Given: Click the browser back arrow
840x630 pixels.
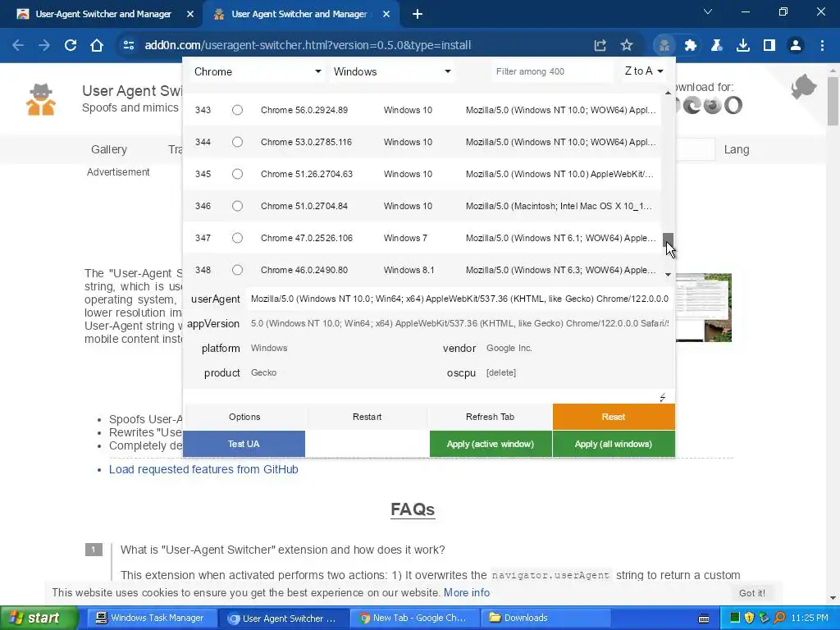Looking at the screenshot, I should pyautogui.click(x=18, y=46).
